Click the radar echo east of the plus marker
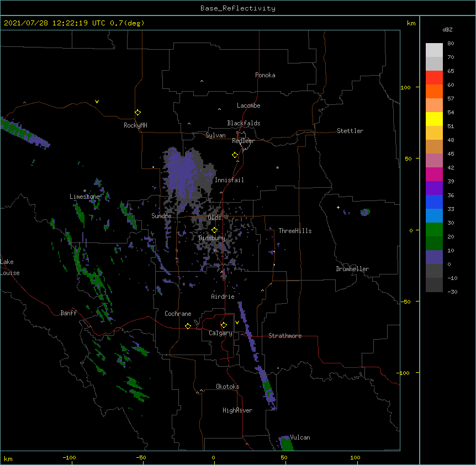Screen dimensions: 476x465 (x=365, y=212)
